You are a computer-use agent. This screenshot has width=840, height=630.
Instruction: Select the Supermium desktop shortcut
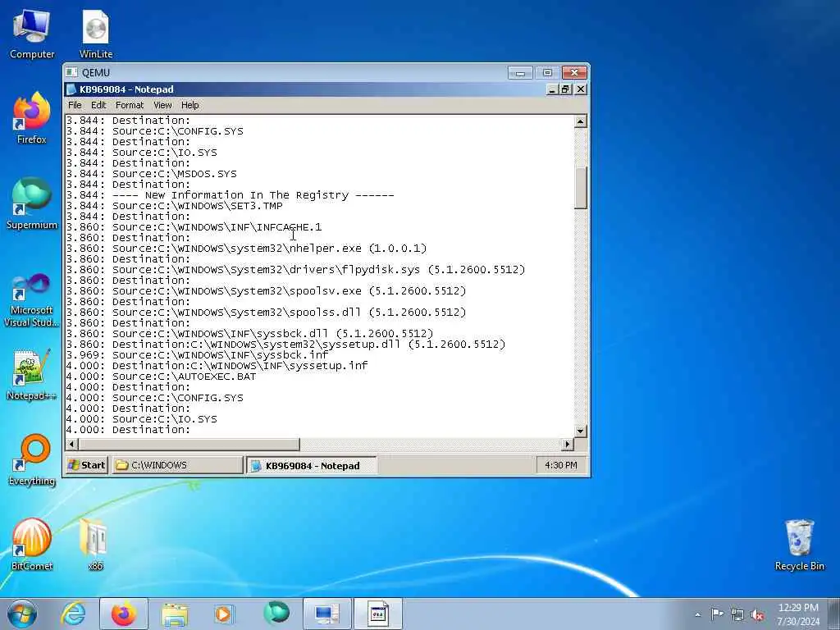pos(32,204)
